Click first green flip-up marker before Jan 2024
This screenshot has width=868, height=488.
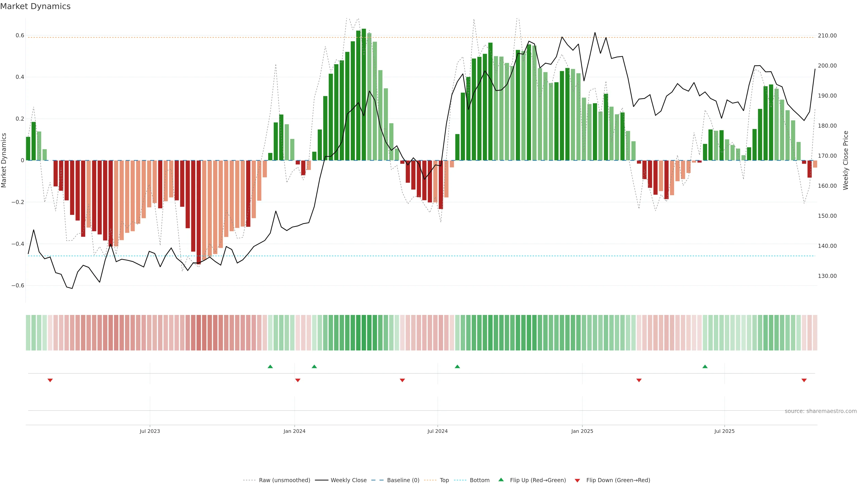270,366
